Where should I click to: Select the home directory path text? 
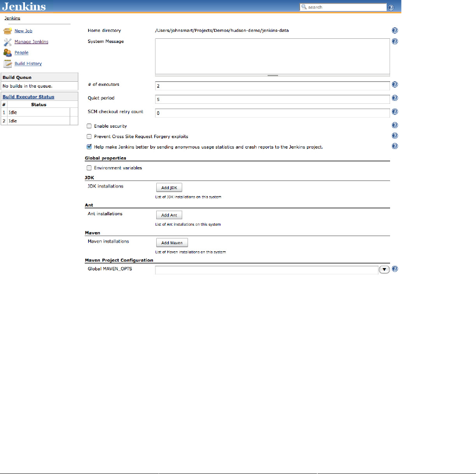coord(222,30)
